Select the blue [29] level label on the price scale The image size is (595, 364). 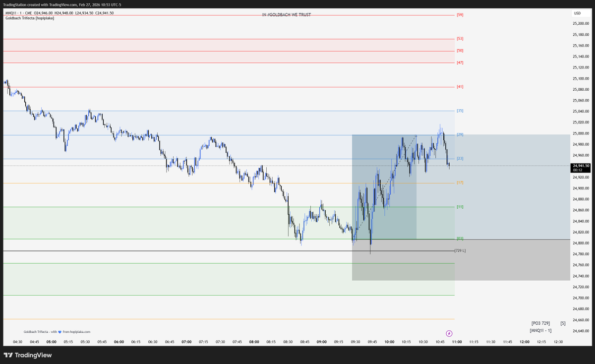coord(459,134)
